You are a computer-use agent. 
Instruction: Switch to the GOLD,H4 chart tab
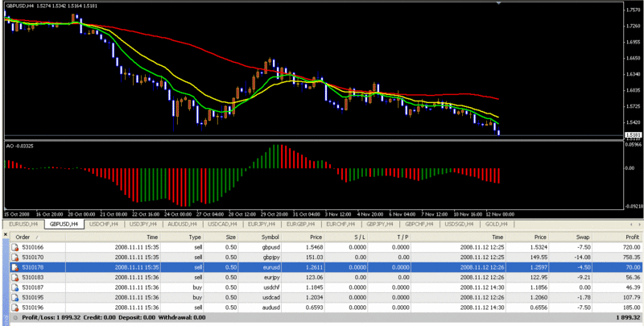(496, 225)
